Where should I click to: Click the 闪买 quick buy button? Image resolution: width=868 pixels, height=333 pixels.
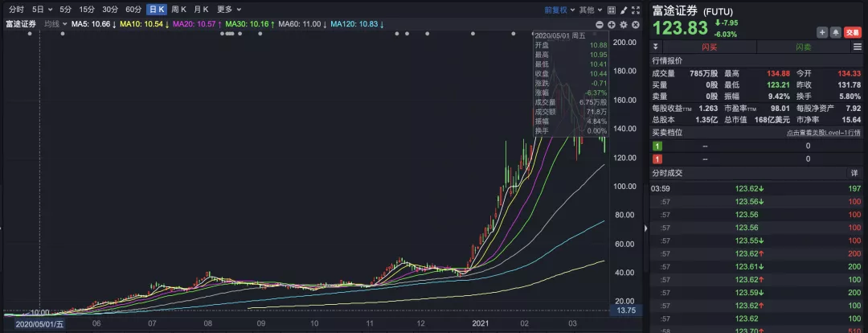click(x=709, y=47)
